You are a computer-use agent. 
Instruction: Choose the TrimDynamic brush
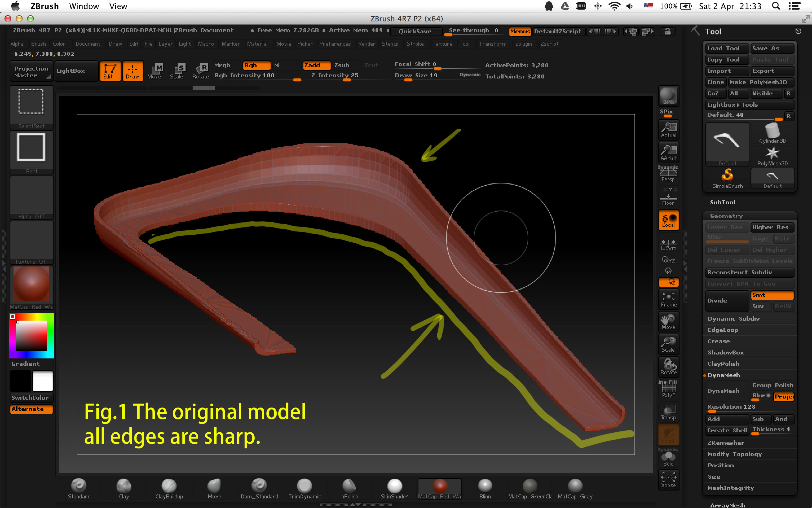tap(305, 489)
